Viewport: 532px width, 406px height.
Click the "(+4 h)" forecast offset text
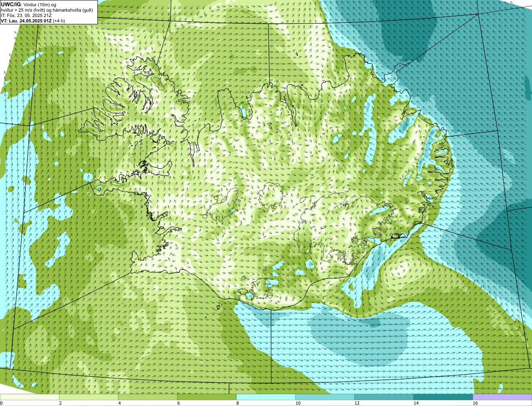click(59, 21)
